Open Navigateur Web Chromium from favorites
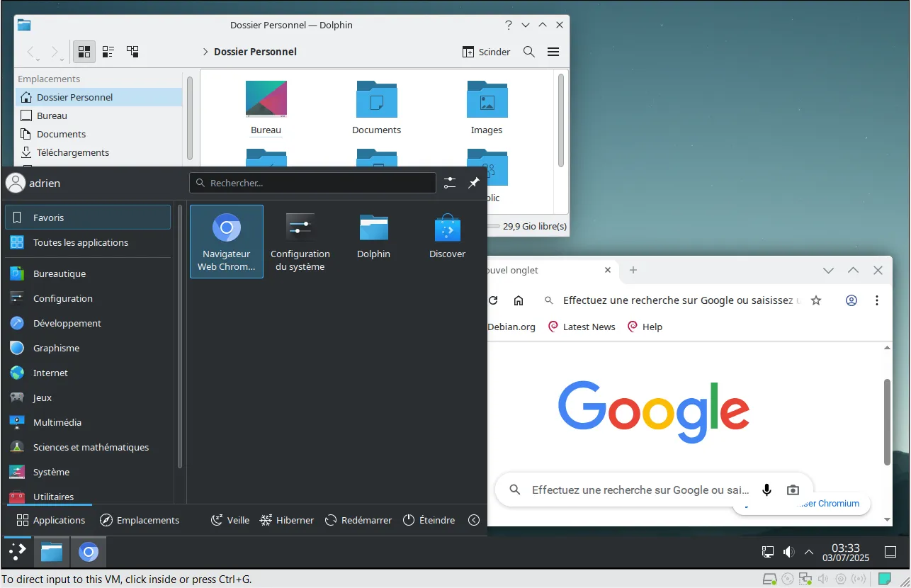Image resolution: width=911 pixels, height=588 pixels. coord(227,242)
